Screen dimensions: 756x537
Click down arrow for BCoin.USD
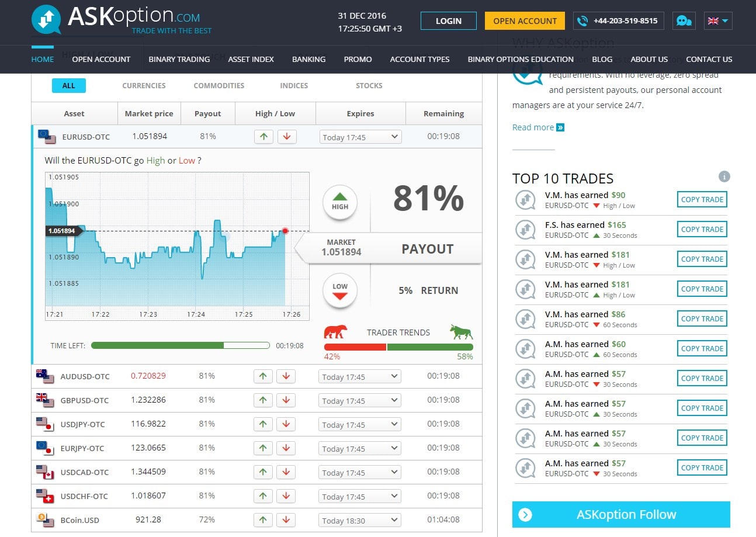(286, 520)
